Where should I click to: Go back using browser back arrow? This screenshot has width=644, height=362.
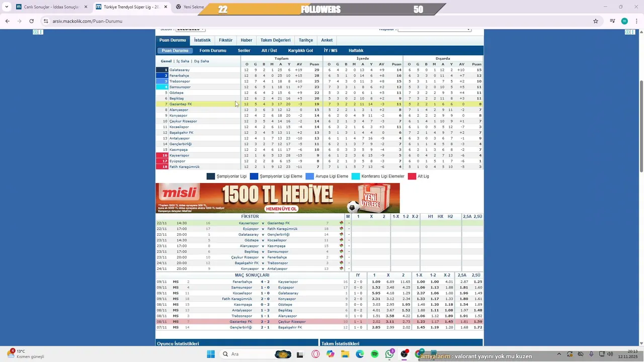[7, 21]
